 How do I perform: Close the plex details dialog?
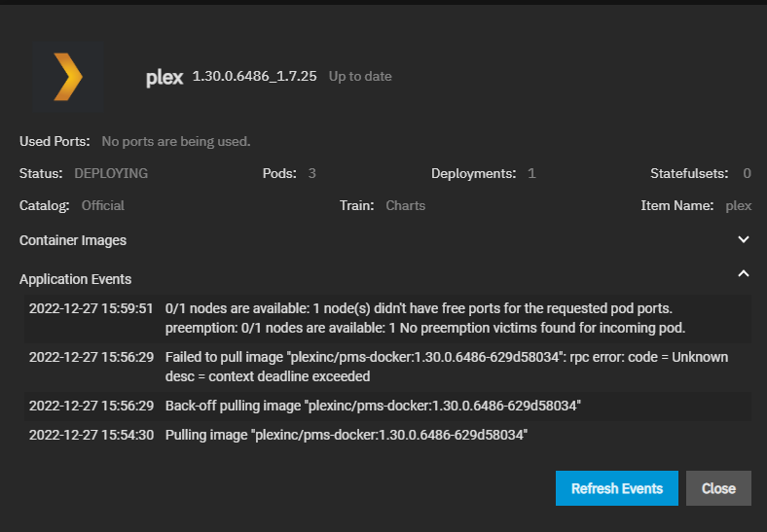pyautogui.click(x=718, y=488)
